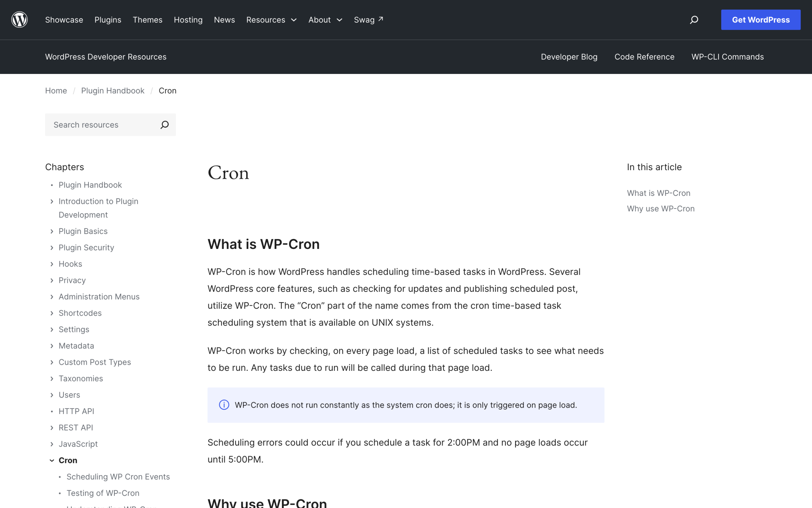Open the Swag external link
The width and height of the screenshot is (812, 508).
[369, 20]
